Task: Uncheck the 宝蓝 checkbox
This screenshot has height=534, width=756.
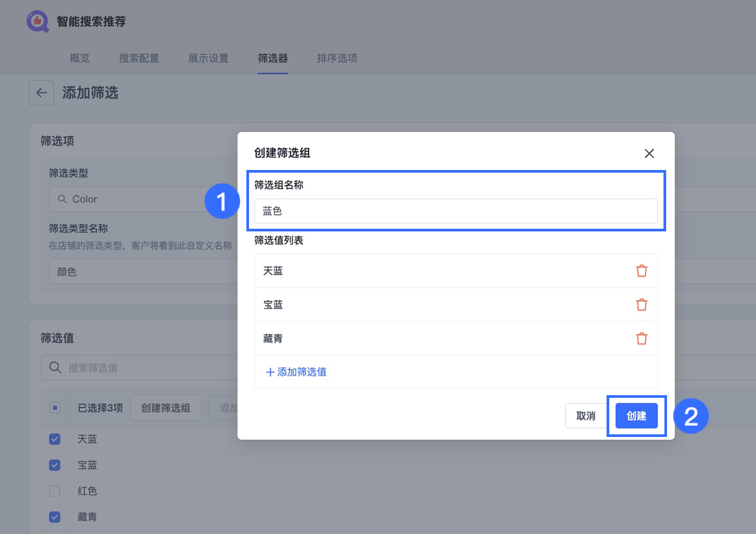Action: tap(55, 465)
